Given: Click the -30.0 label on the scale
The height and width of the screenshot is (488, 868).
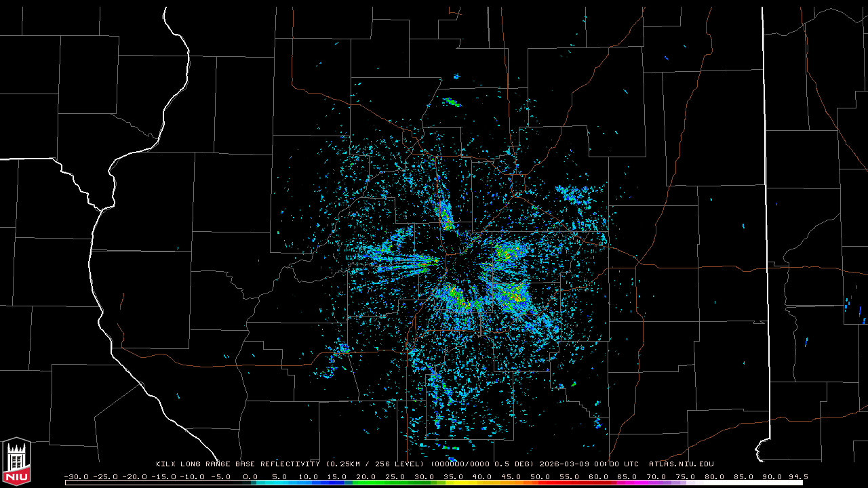Looking at the screenshot, I should 75,476.
